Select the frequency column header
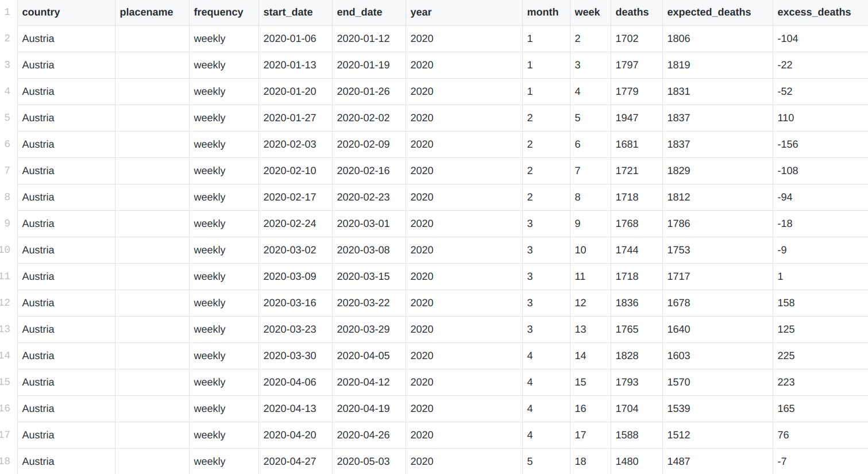The height and width of the screenshot is (474, 868). [218, 12]
